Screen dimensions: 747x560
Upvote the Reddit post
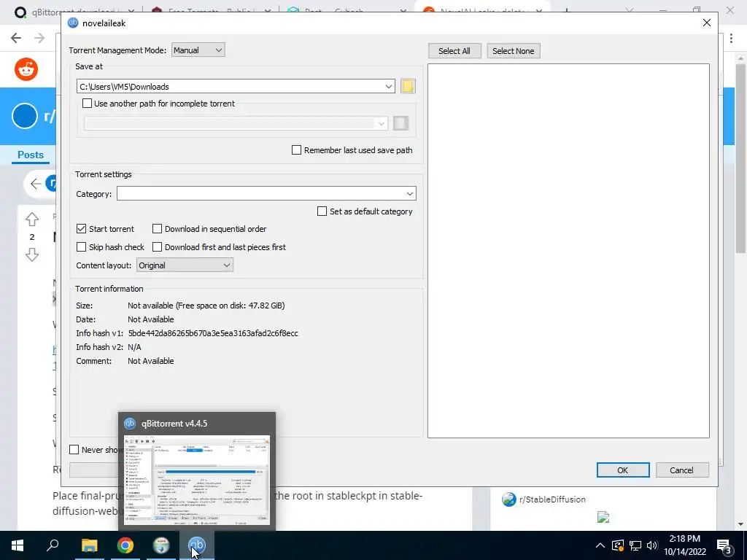point(32,219)
